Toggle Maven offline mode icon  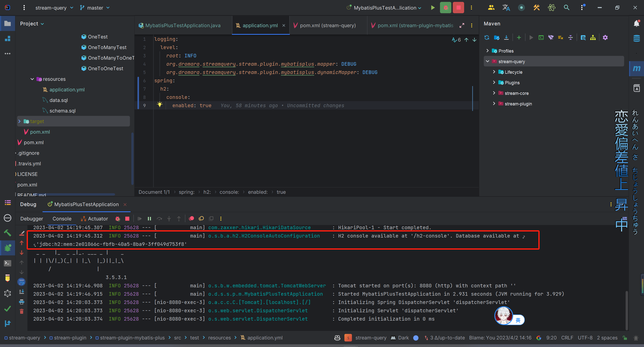(551, 37)
